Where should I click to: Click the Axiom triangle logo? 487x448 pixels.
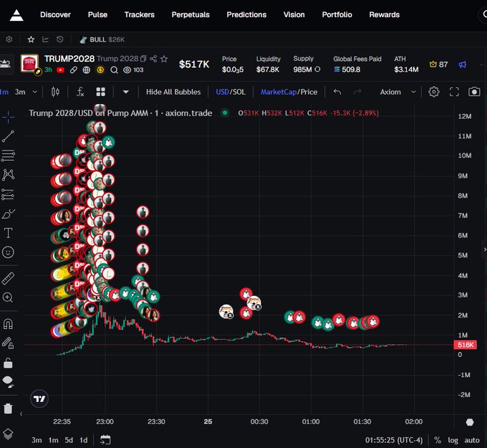pyautogui.click(x=16, y=15)
